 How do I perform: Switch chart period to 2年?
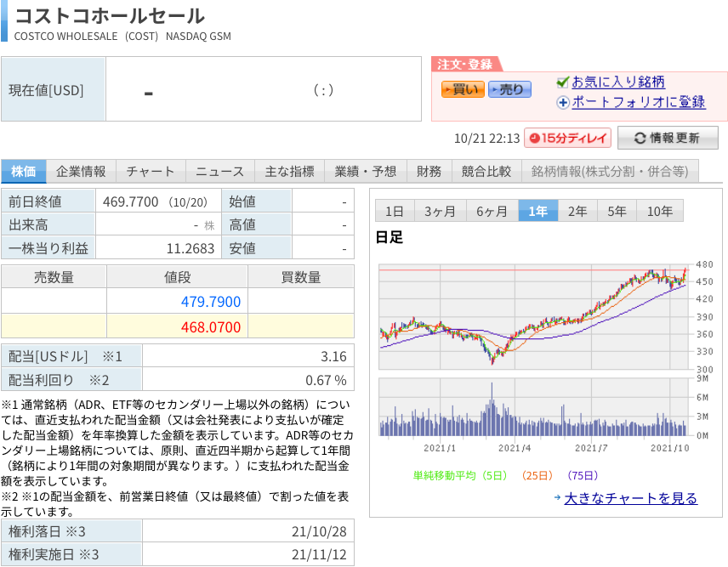[x=577, y=211]
